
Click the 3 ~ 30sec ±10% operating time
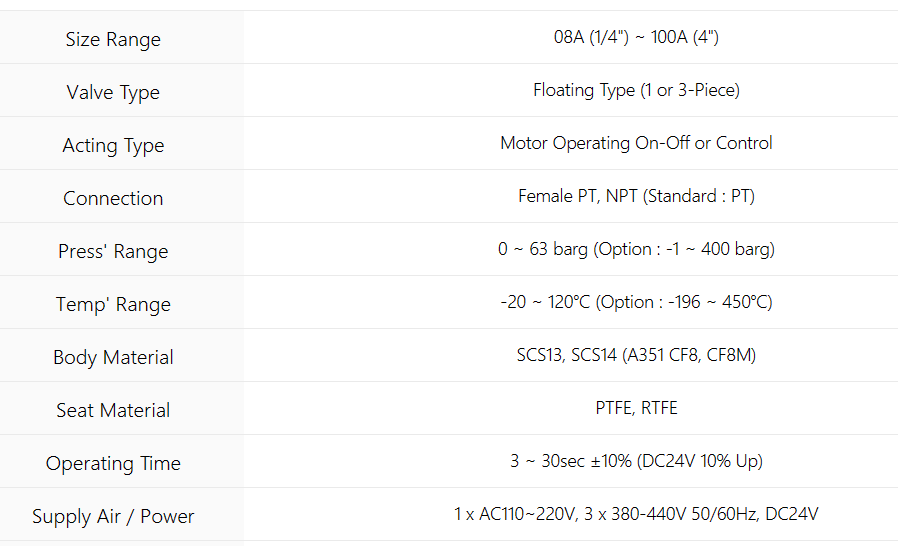coord(636,462)
